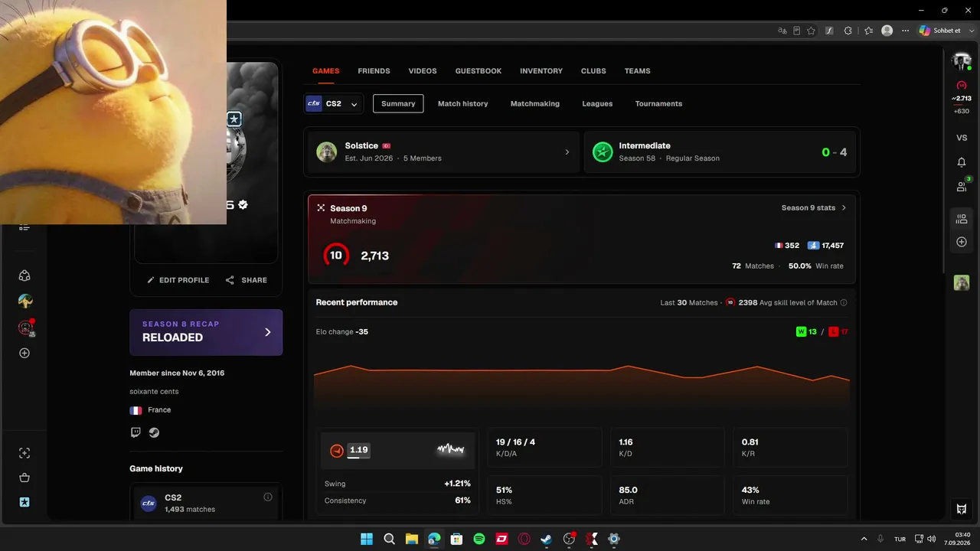Open the CS2 game history card
The width and height of the screenshot is (980, 551).
coord(206,503)
